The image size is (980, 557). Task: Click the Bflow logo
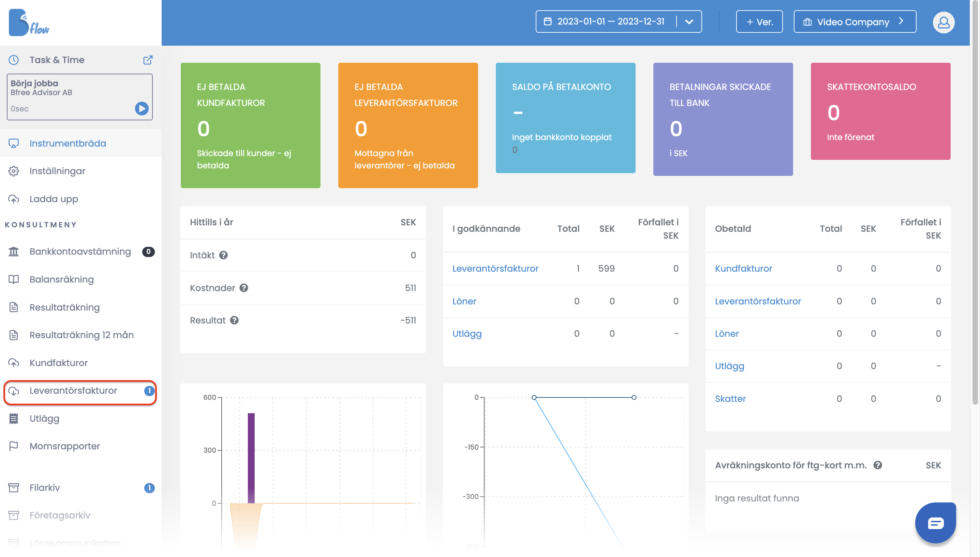coord(29,23)
